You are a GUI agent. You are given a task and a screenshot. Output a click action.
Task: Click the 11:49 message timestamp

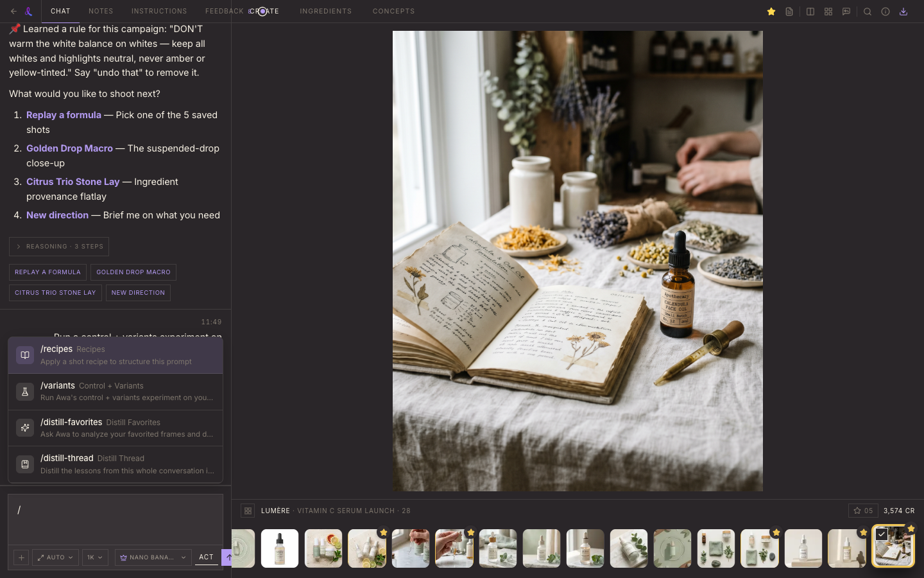coord(211,322)
